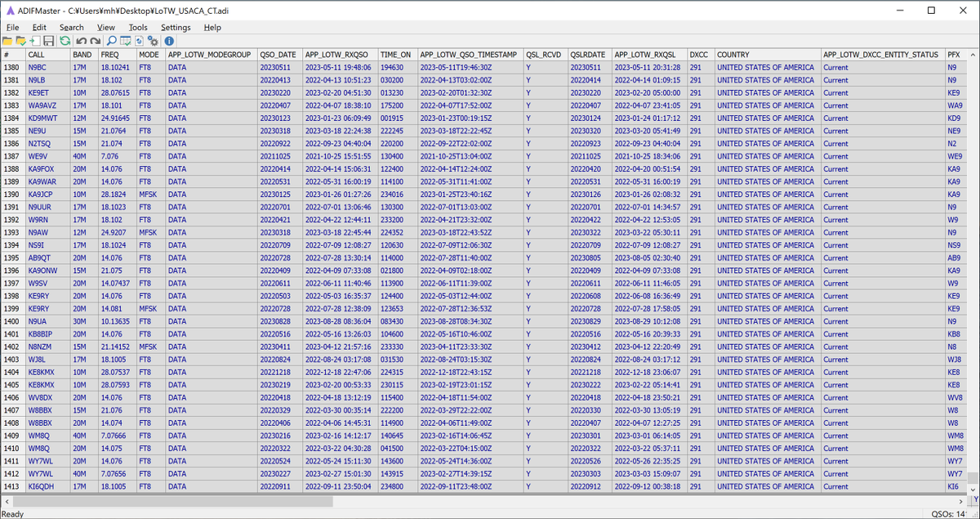The height and width of the screenshot is (519, 980).
Task: Click the FREQ column header
Action: point(117,54)
